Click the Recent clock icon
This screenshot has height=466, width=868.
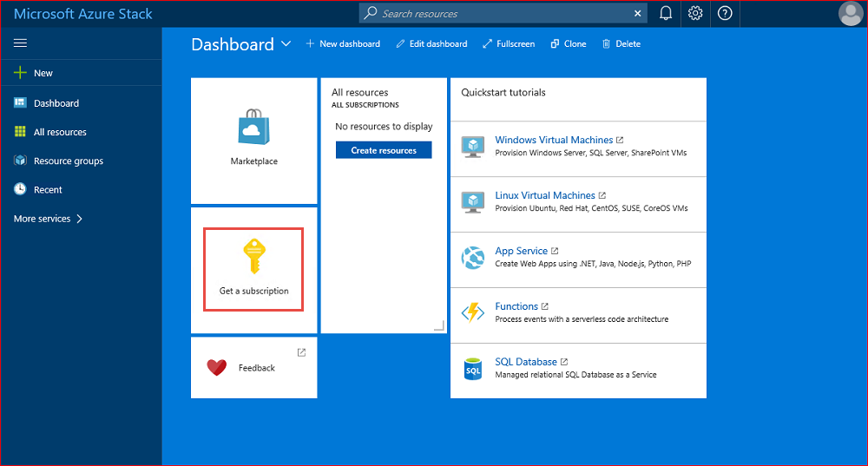20,189
